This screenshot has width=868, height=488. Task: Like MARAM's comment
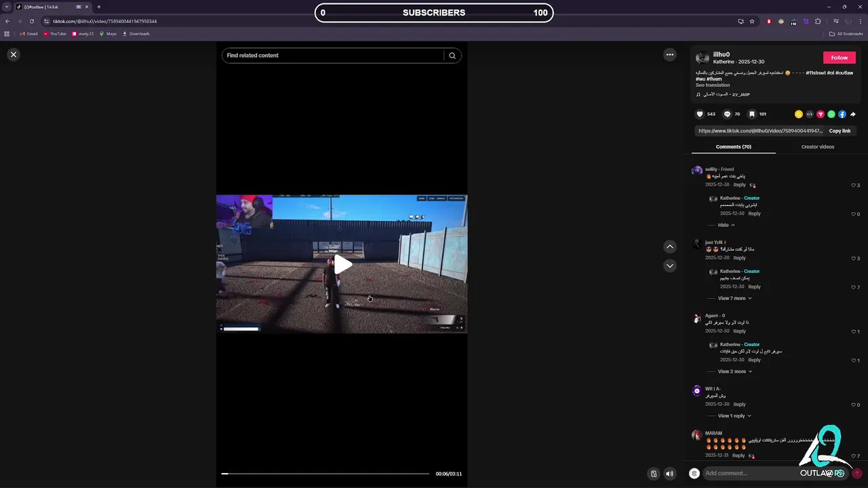[x=854, y=456]
